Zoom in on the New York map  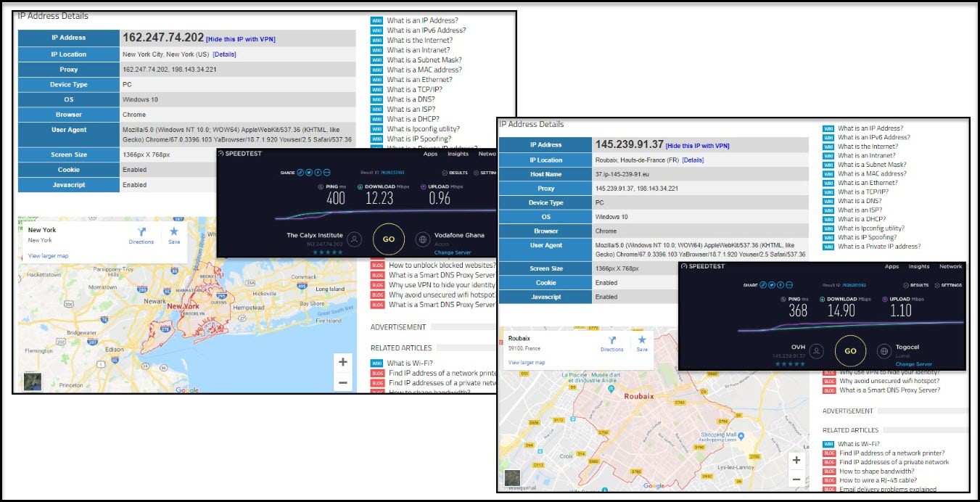[343, 362]
